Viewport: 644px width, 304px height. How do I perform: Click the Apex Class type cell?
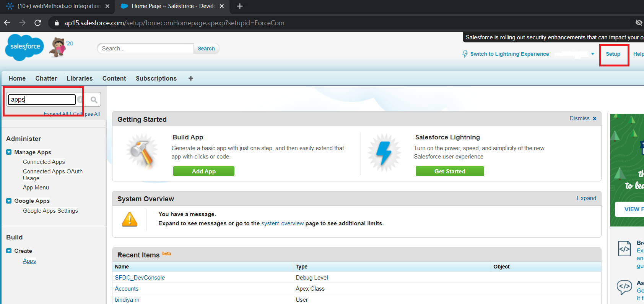pos(310,289)
